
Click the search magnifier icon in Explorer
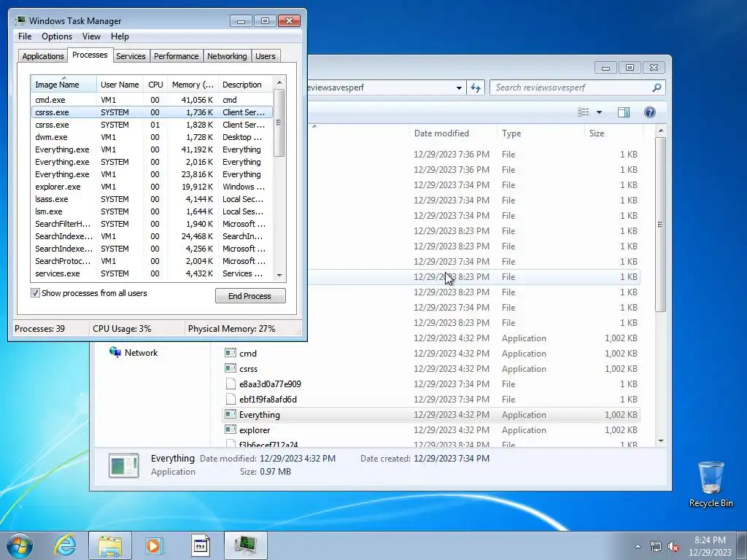click(x=656, y=87)
